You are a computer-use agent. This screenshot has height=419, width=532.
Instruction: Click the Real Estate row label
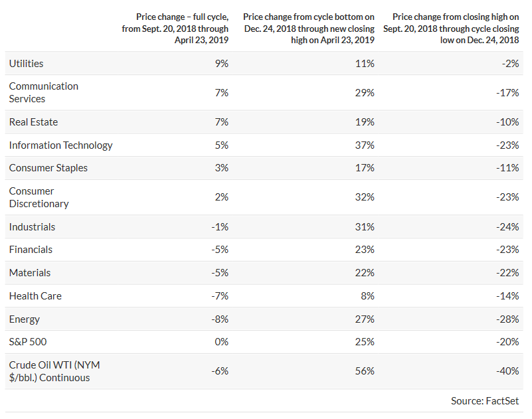[33, 122]
